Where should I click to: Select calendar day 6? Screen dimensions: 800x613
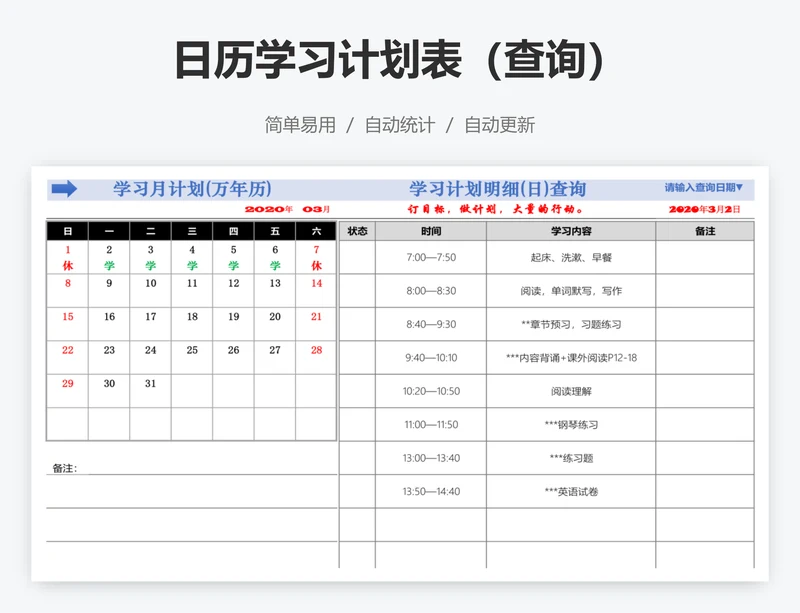pyautogui.click(x=275, y=257)
